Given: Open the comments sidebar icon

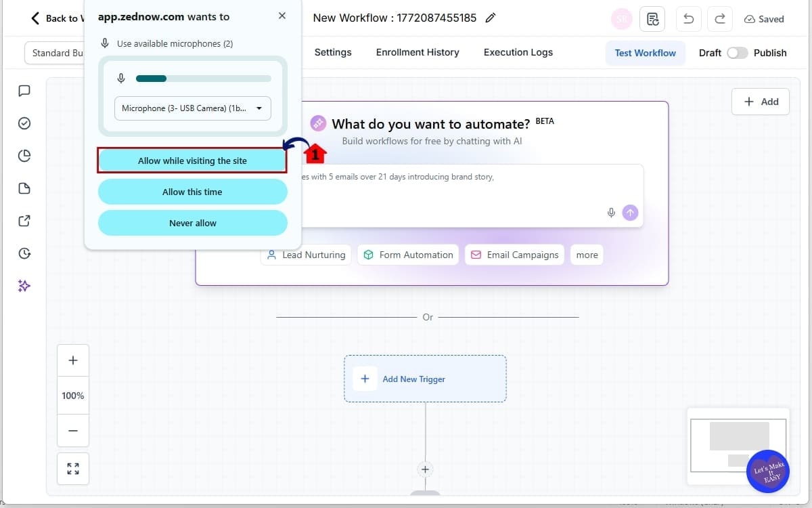Looking at the screenshot, I should pyautogui.click(x=24, y=90).
